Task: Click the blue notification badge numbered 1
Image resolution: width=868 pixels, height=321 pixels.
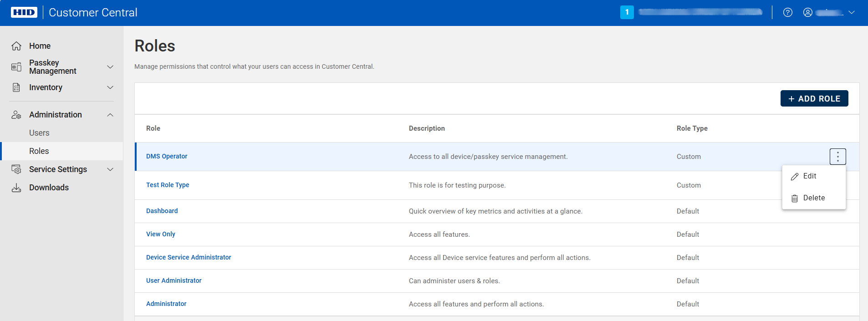Action: [627, 12]
